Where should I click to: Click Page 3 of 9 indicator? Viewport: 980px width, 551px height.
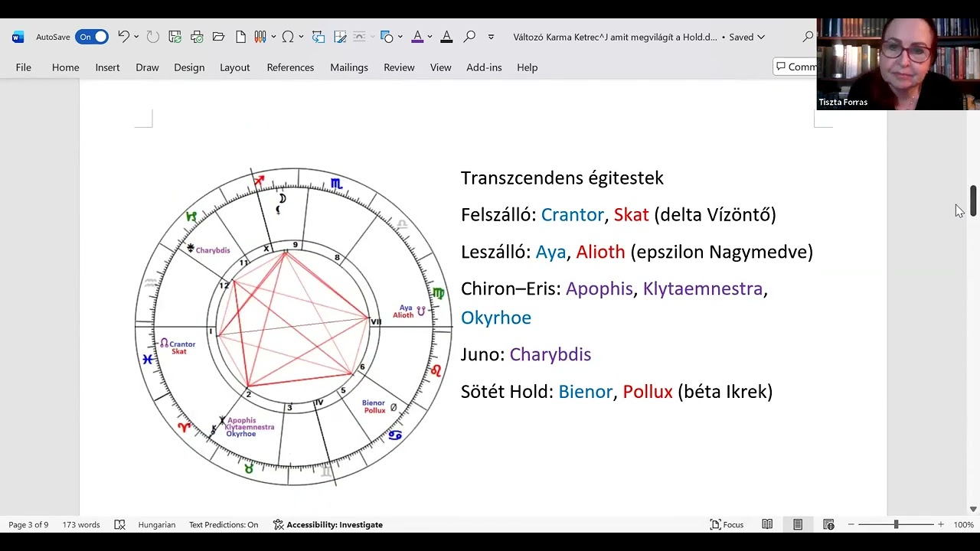[28, 524]
